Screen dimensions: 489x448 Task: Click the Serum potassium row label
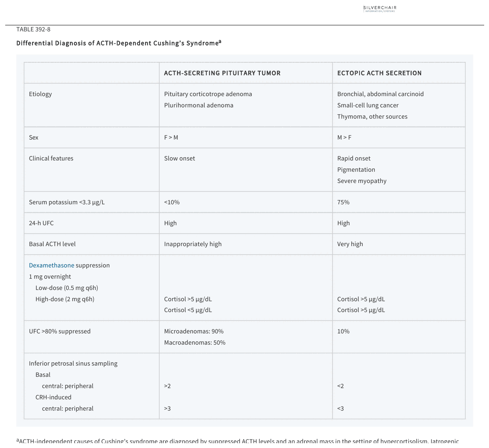tap(67, 202)
